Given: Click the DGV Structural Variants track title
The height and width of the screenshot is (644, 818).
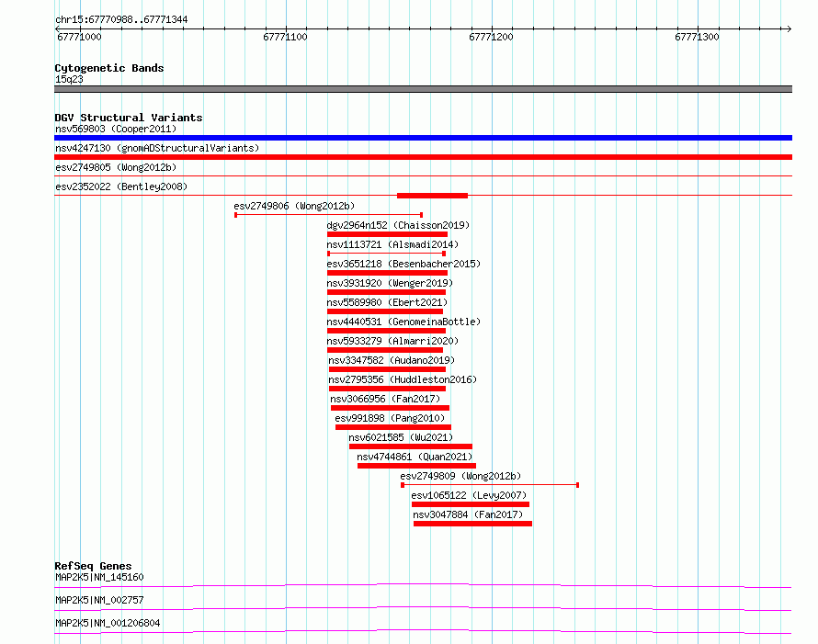Looking at the screenshot, I should click(x=129, y=118).
